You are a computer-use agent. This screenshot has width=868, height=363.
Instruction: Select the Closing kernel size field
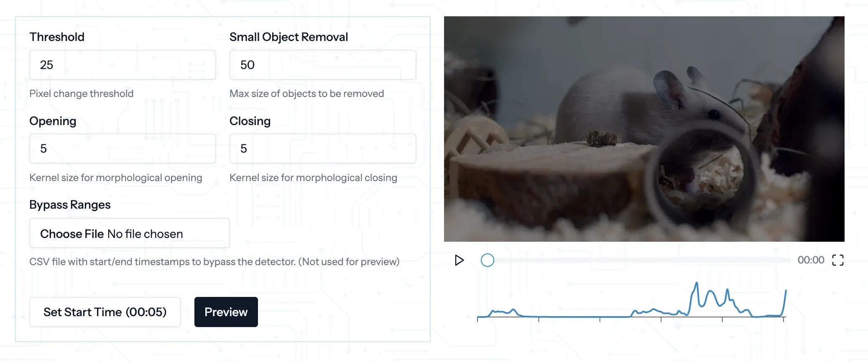coord(322,148)
